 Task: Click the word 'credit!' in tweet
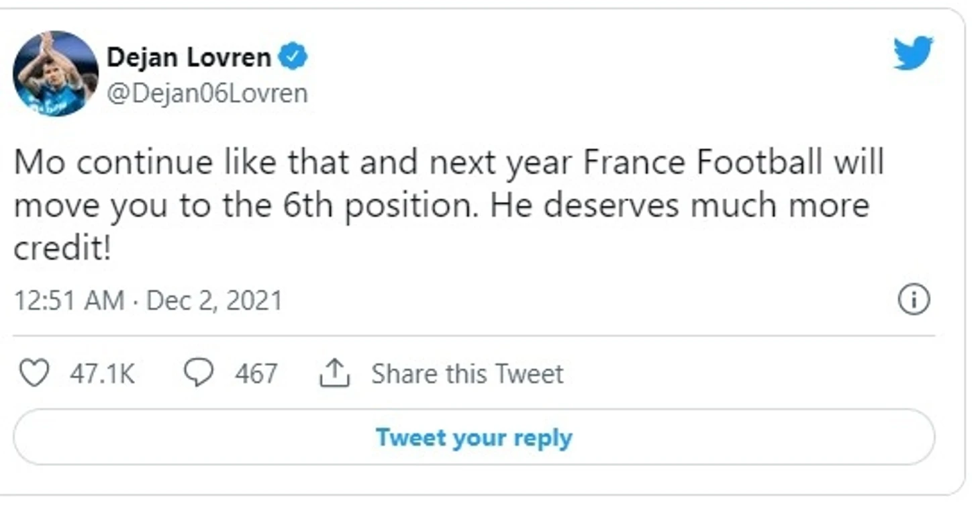(x=62, y=249)
